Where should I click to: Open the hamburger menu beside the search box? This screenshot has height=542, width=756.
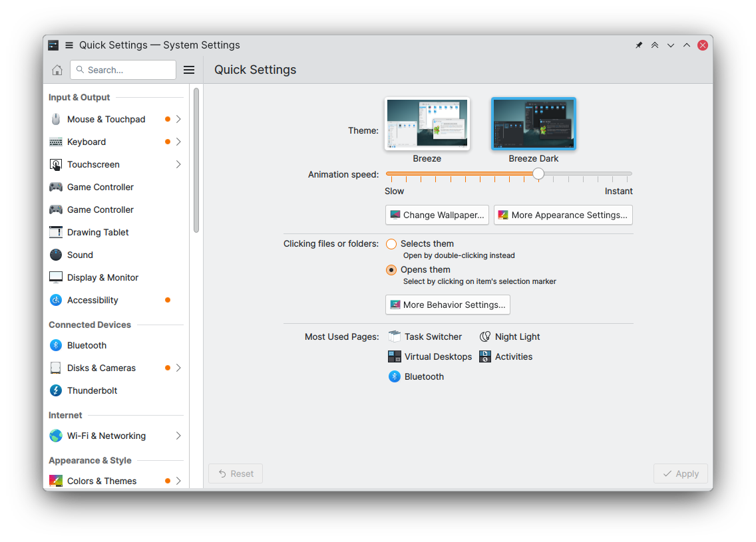click(189, 70)
